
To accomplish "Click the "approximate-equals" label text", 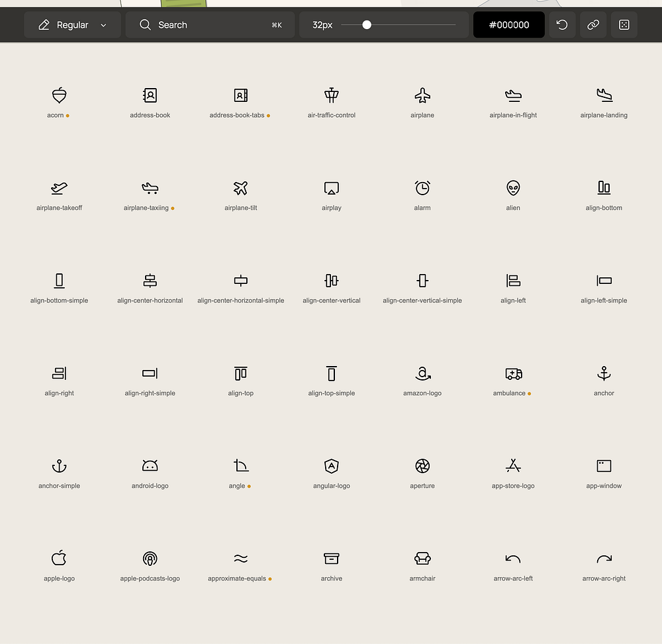I will [x=237, y=578].
